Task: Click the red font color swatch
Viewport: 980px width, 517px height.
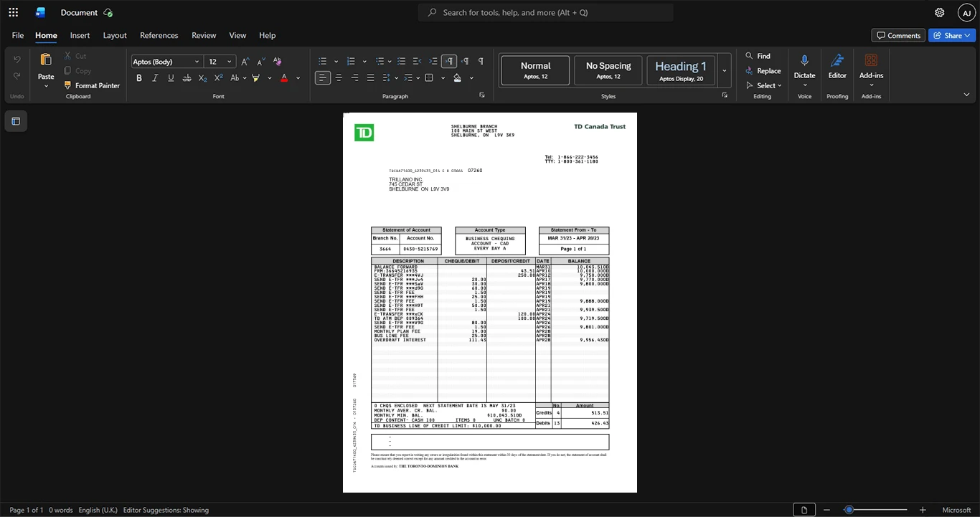Action: tap(284, 77)
